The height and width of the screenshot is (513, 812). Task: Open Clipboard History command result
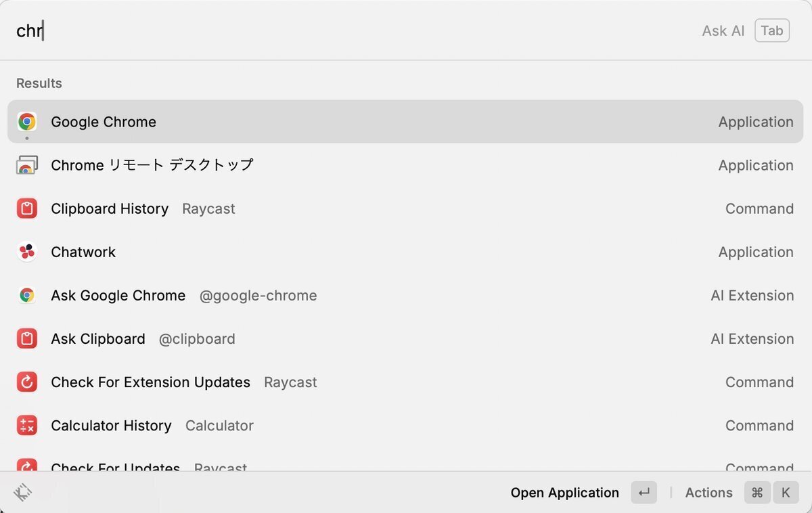405,208
